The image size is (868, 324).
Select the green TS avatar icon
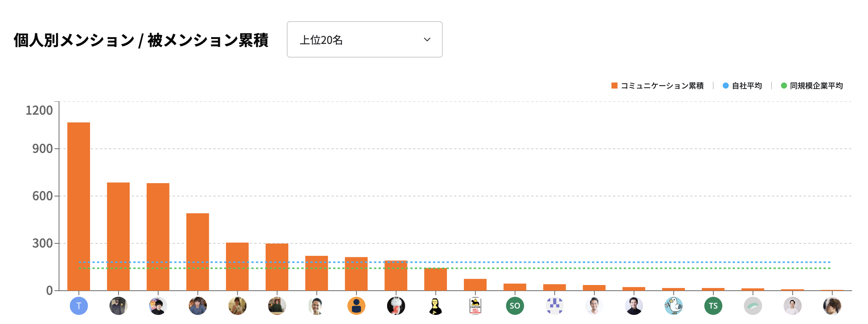click(713, 306)
